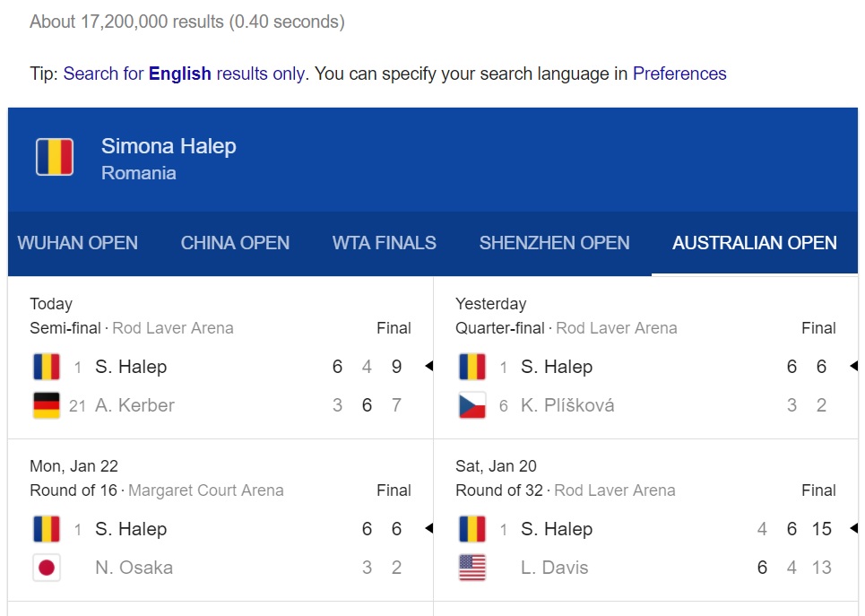Select the WTA FINALS tab

coord(384,243)
